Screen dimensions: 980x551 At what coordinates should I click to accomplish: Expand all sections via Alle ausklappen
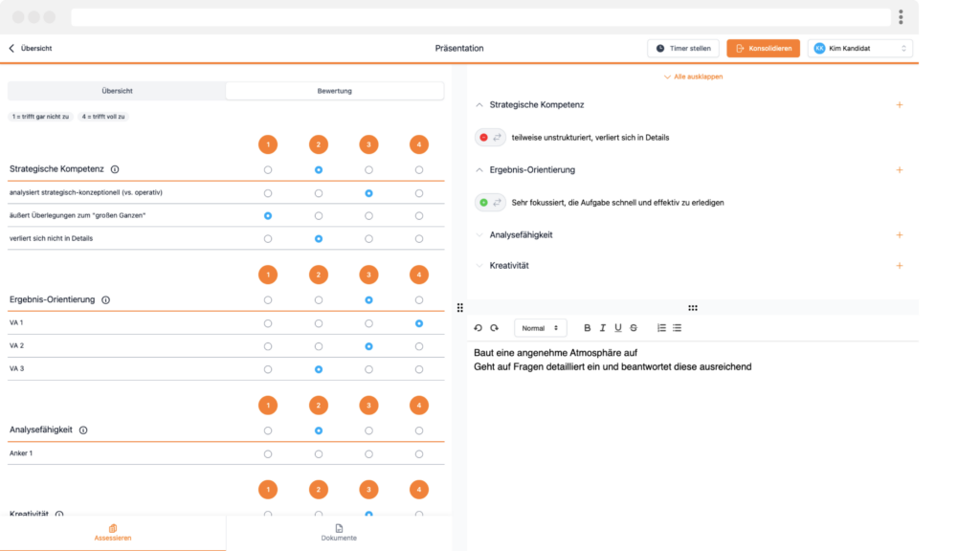[693, 77]
